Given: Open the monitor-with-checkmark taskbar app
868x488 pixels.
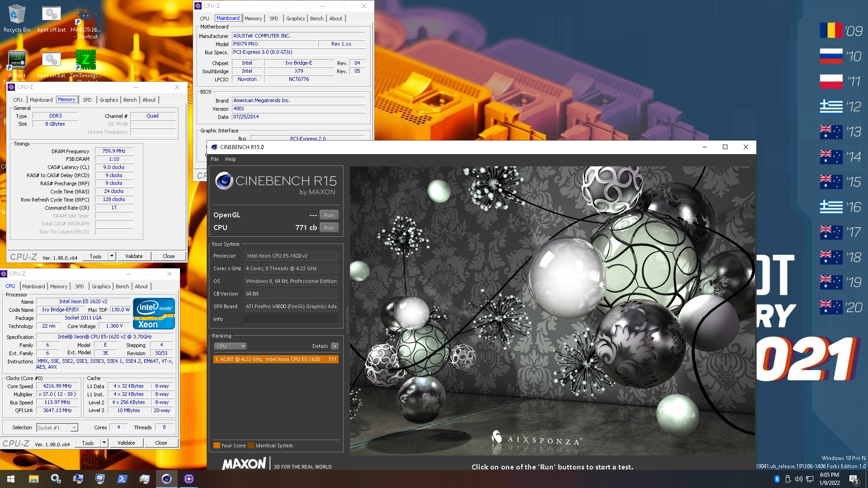Looking at the screenshot, I should (100, 479).
